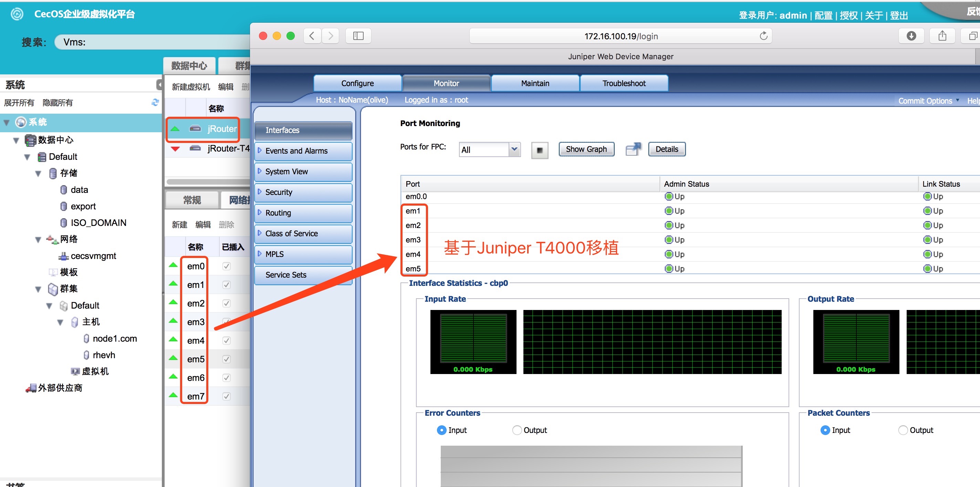Click the green Up status icon for em1
Screen dimensions: 980x487
click(668, 211)
